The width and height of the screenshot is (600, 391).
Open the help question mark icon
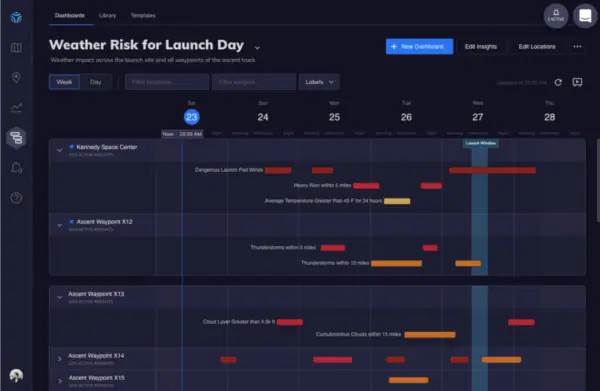pos(16,198)
